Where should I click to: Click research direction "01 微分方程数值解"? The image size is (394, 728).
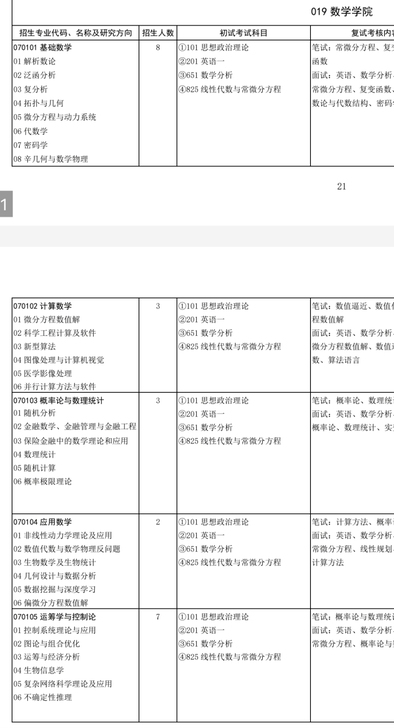pos(46,319)
